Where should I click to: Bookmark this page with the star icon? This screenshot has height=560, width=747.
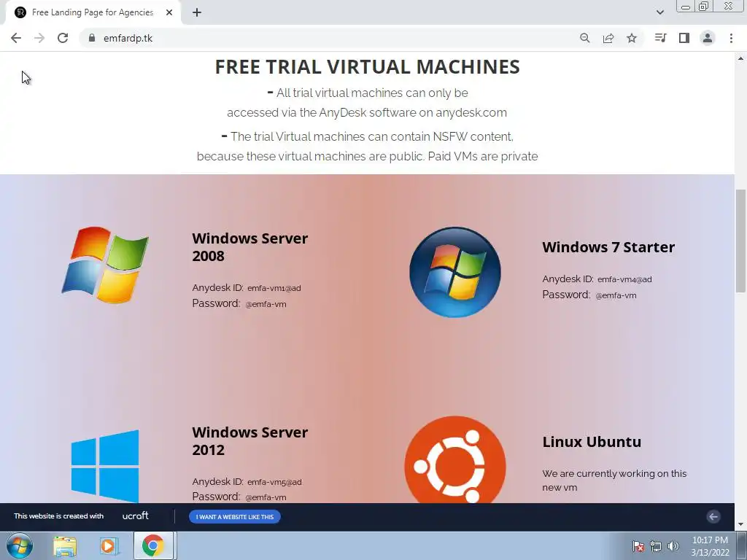632,38
